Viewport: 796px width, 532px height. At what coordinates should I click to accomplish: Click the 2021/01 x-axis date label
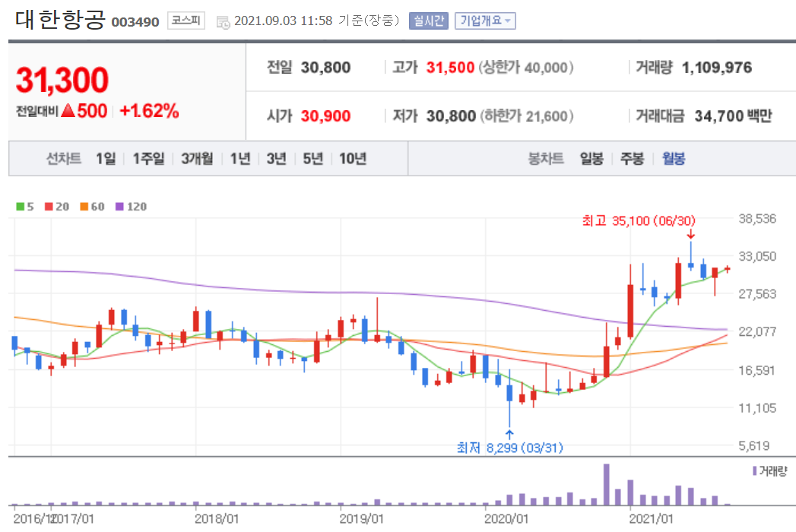tap(652, 519)
